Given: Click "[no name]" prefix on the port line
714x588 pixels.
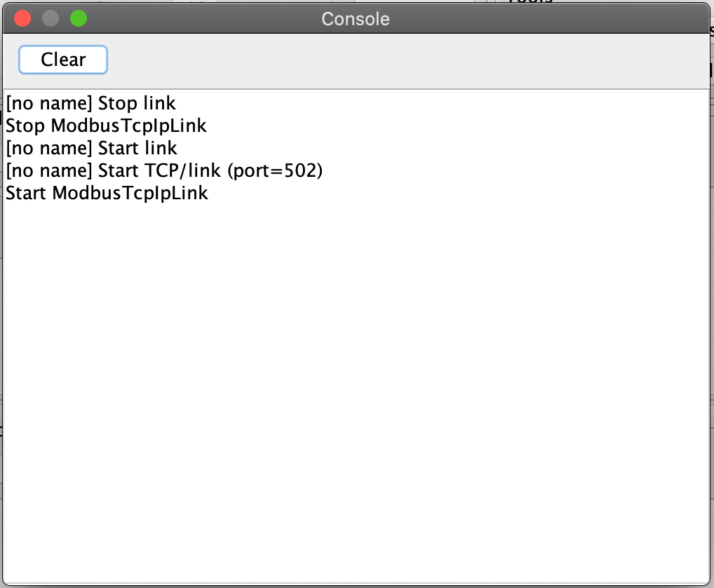Looking at the screenshot, I should tap(49, 171).
